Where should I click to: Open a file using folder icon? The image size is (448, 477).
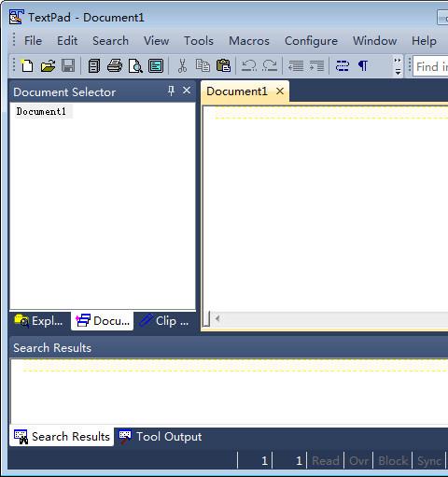[48, 66]
